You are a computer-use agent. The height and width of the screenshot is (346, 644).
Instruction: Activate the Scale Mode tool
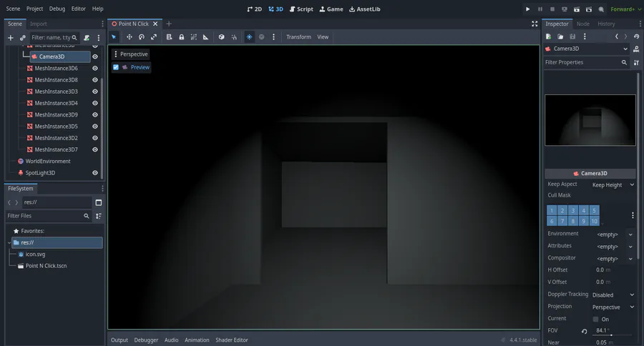[154, 37]
